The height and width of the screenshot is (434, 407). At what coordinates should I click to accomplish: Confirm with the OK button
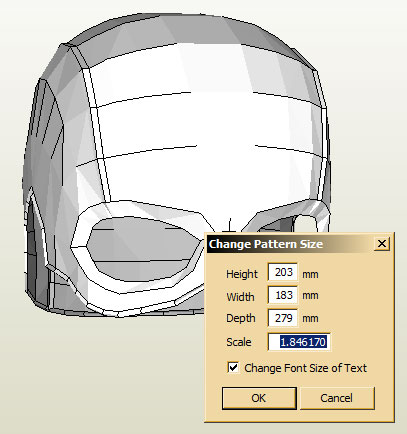click(259, 398)
